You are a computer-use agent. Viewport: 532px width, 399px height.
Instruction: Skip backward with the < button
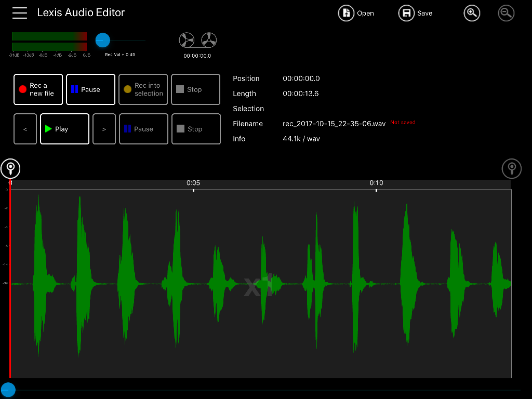click(x=25, y=129)
